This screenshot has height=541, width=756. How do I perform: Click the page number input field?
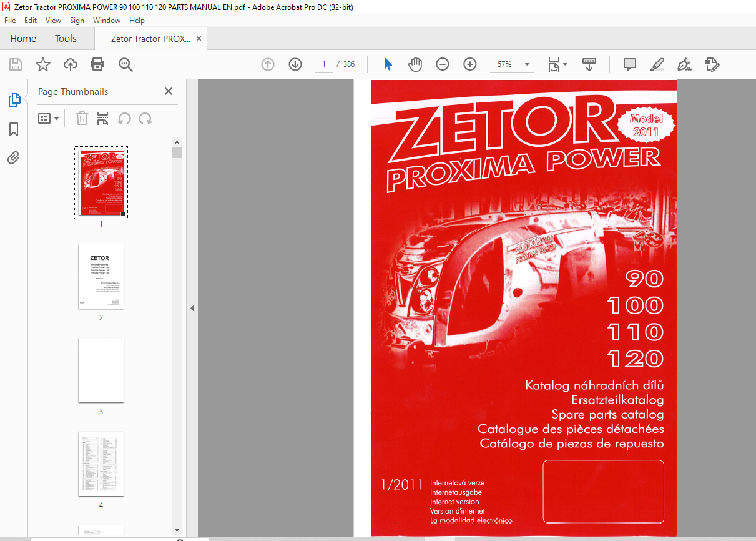324,64
